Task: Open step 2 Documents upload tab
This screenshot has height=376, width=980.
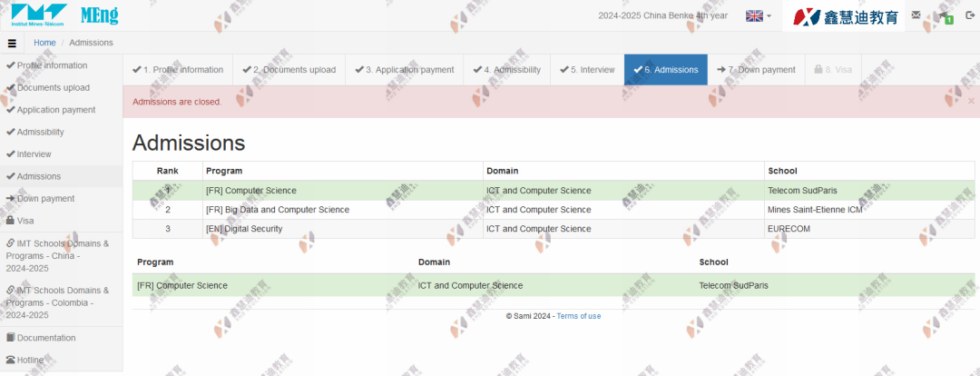Action: tap(289, 69)
